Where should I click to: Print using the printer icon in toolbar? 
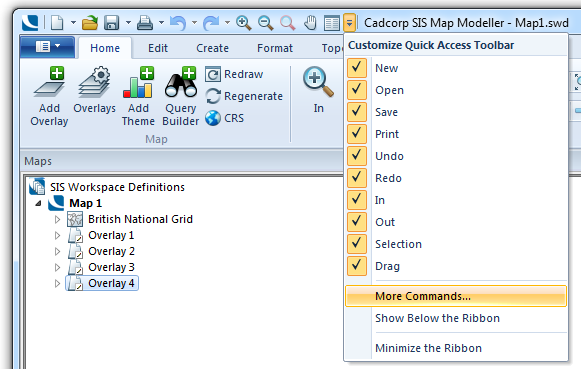pos(145,23)
